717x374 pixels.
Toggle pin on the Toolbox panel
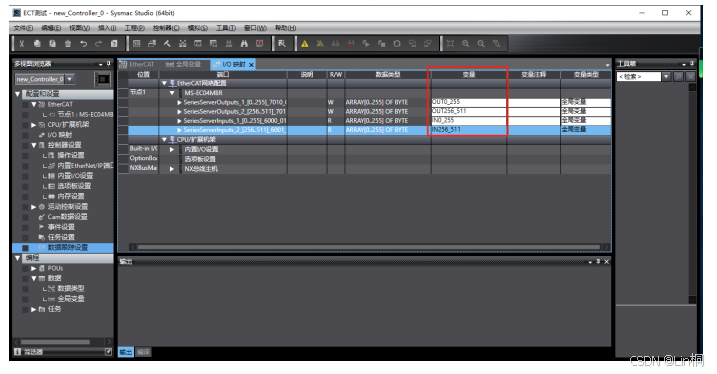(692, 64)
